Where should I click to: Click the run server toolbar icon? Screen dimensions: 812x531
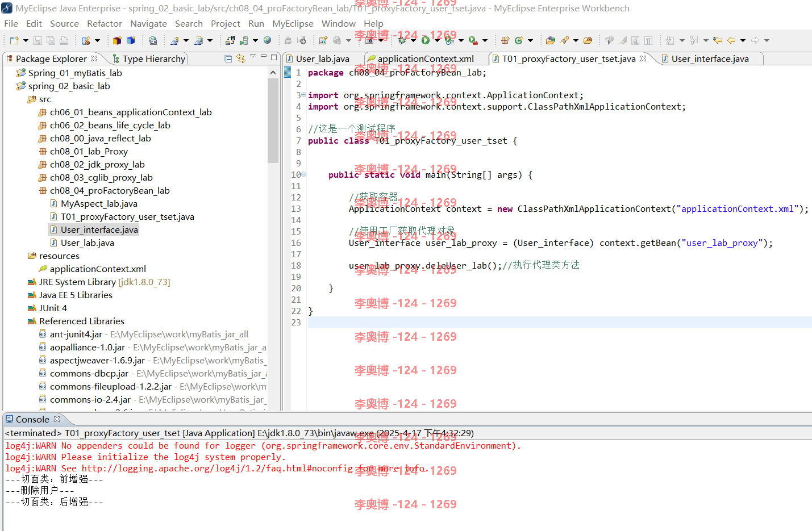click(x=244, y=40)
